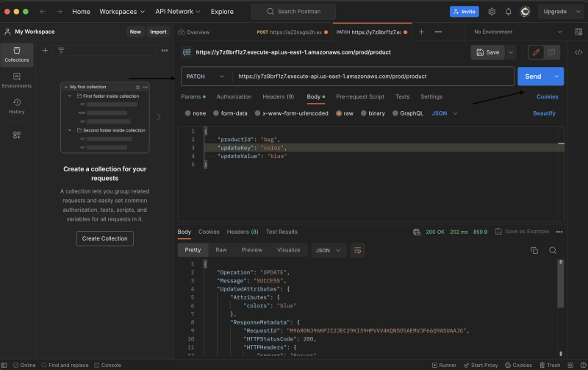Open the Send button dropdown arrow
Image resolution: width=588 pixels, height=370 pixels.
556,77
